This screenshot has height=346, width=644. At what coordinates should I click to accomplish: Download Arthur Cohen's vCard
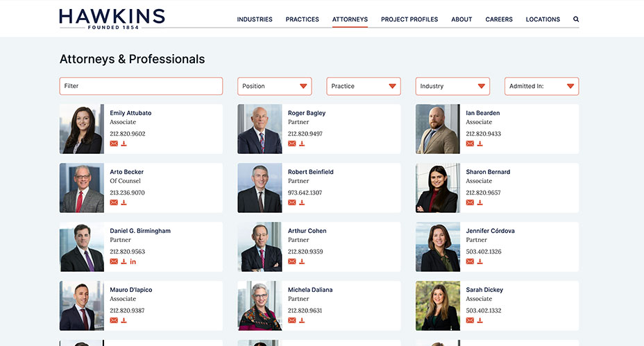302,261
